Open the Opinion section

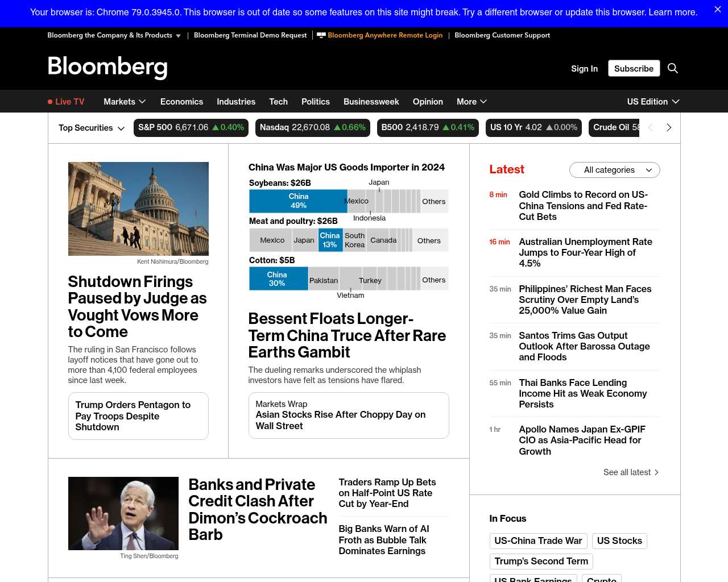click(x=428, y=102)
